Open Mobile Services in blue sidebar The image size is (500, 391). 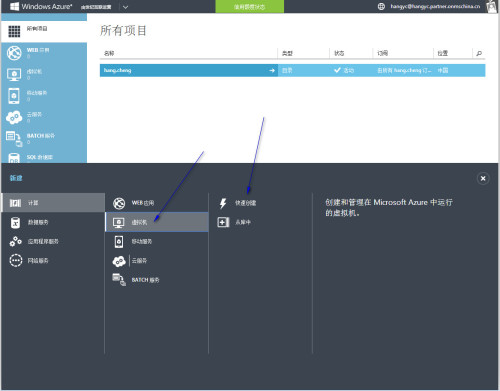tap(44, 96)
